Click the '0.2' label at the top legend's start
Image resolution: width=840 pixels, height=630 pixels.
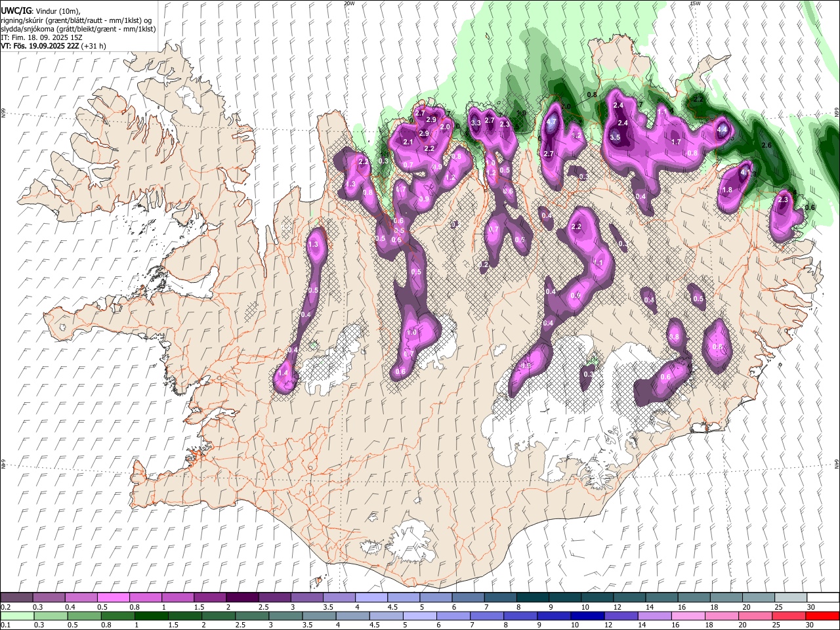point(5,607)
